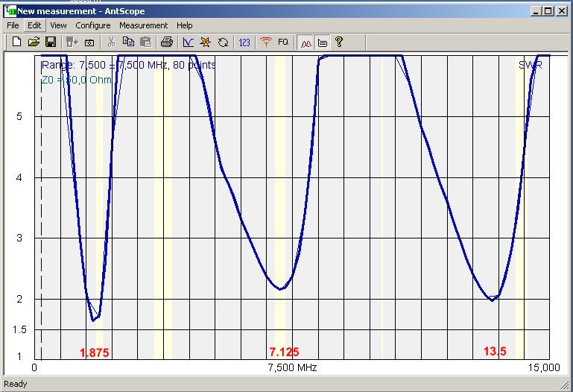Click the circular arrows refresh icon
The image size is (573, 392).
tap(223, 42)
